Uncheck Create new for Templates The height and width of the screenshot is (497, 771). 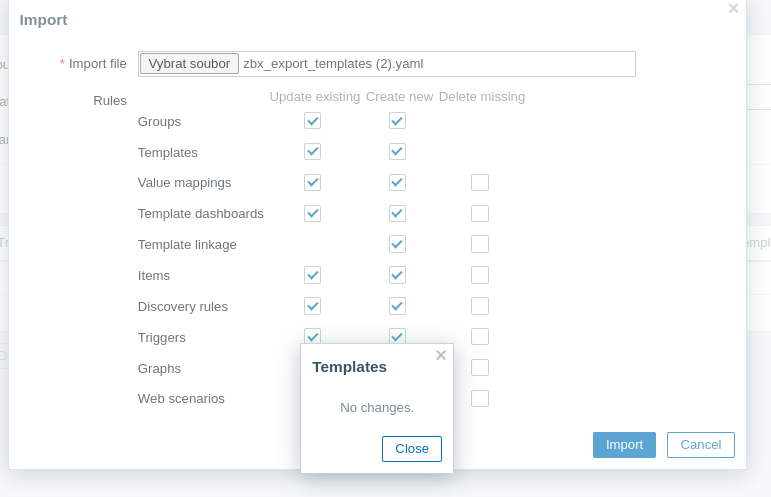click(x=397, y=152)
